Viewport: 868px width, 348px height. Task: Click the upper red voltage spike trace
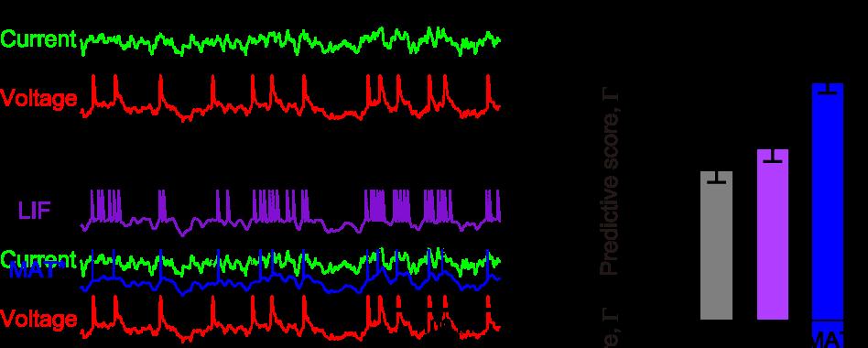tap(290, 97)
